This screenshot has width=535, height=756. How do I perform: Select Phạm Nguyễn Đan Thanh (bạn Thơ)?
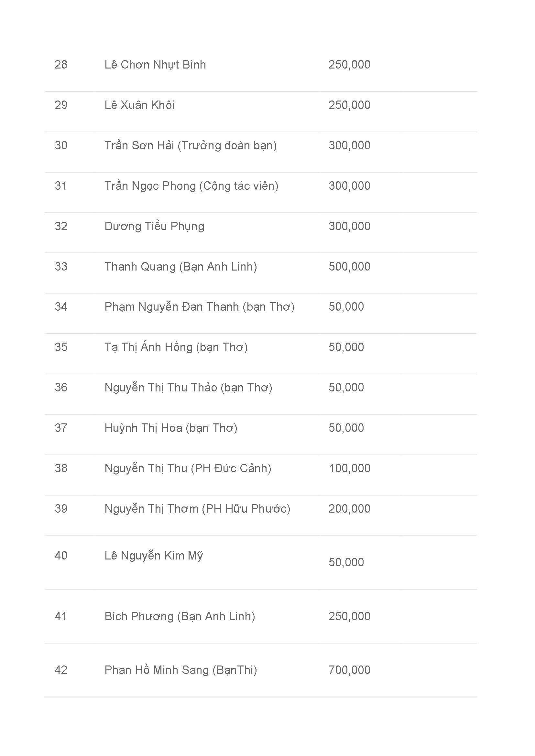pos(199,307)
